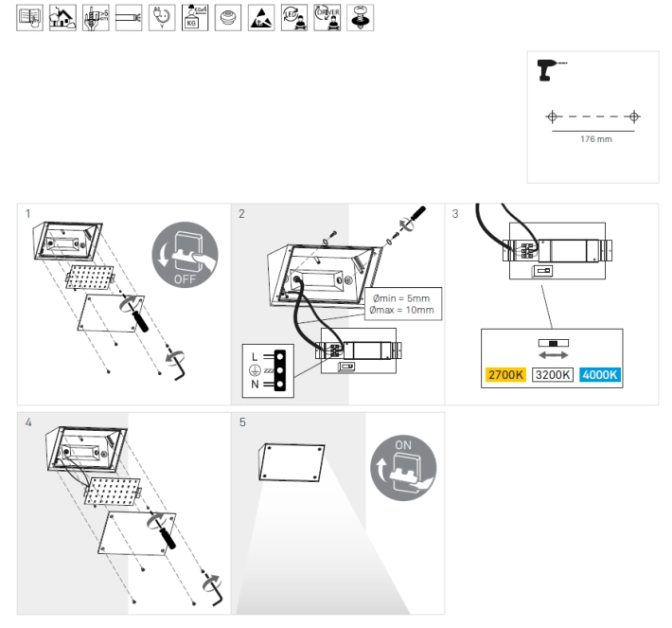Click the read-manual open book icon
Viewport: 672px width, 628px height.
pyautogui.click(x=29, y=18)
